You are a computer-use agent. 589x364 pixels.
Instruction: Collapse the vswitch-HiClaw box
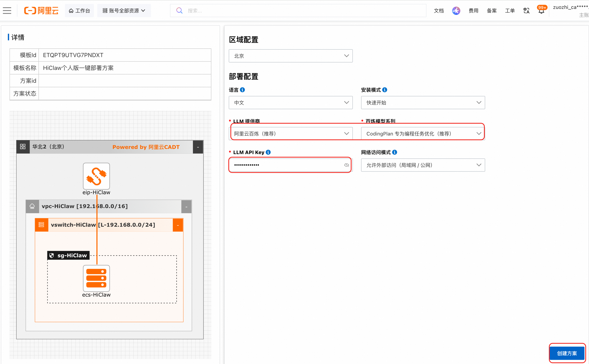(178, 225)
